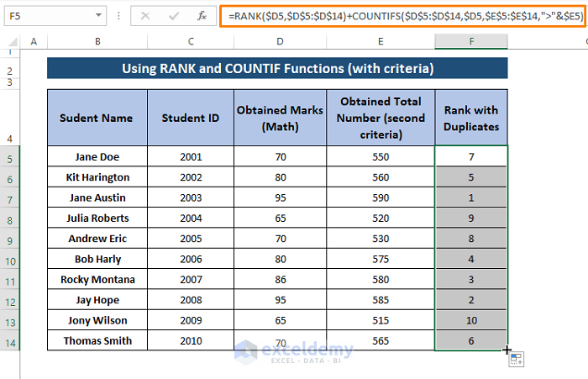Select column C header
Screen dimensions: 588x379
pyautogui.click(x=191, y=41)
